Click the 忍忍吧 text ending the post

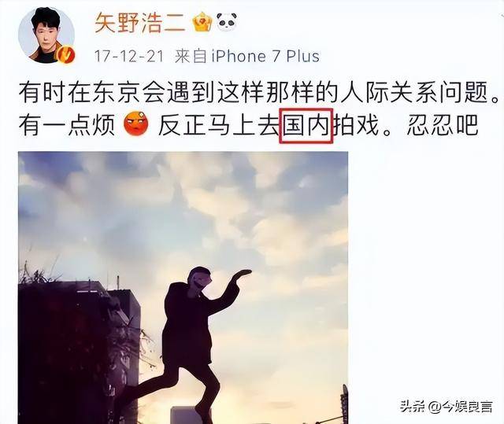[x=443, y=125]
